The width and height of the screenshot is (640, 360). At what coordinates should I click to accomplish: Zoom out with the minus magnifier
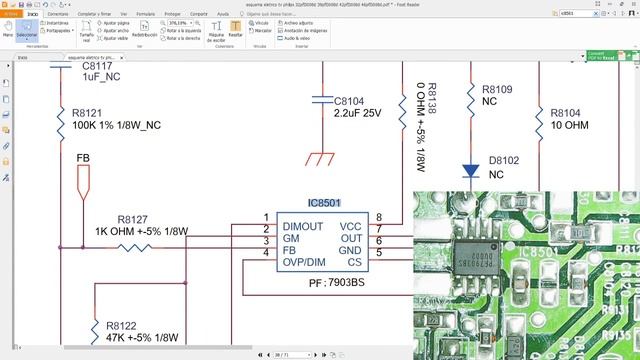pyautogui.click(x=163, y=23)
